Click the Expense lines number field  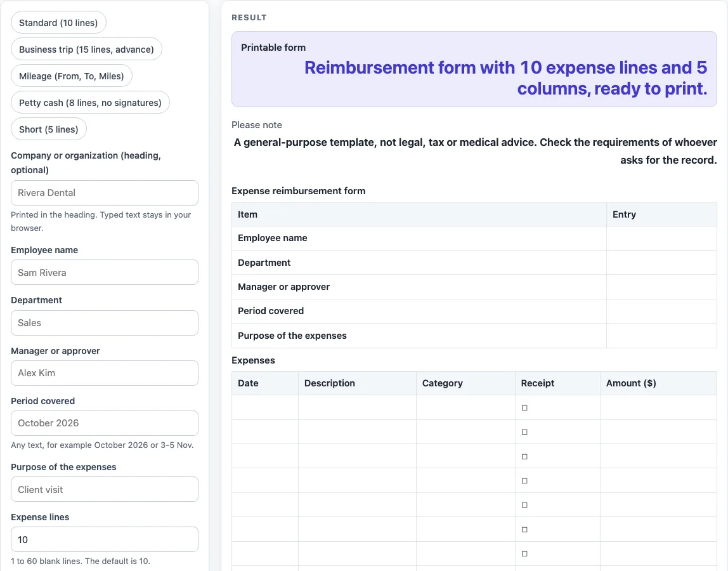[105, 539]
